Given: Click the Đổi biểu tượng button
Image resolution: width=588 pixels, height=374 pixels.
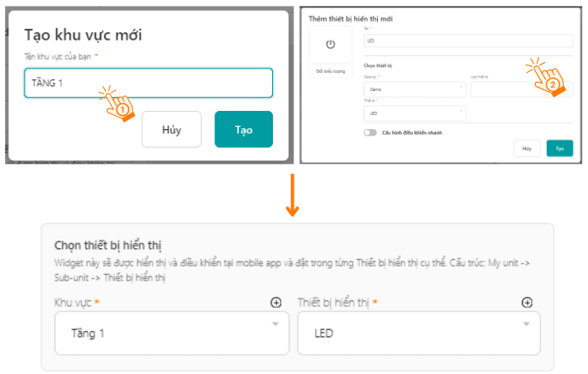Looking at the screenshot, I should click(330, 72).
